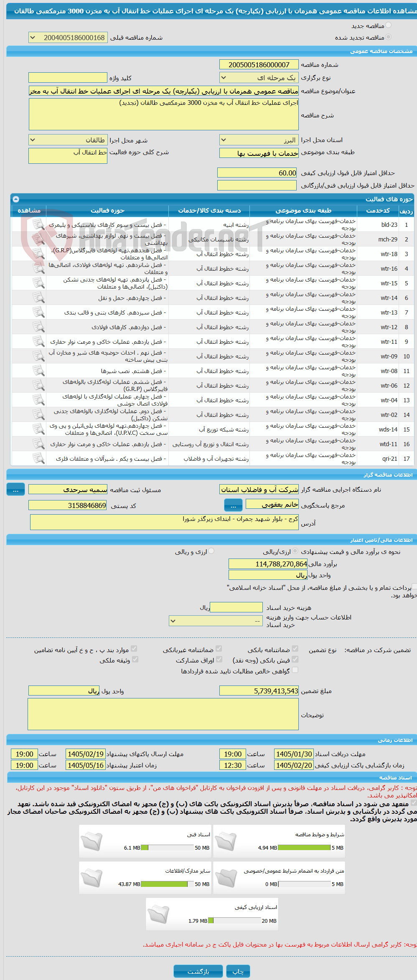Collapse the حوزه های فعالیت section
Image resolution: width=417 pixels, height=980 pixels.
16,199
